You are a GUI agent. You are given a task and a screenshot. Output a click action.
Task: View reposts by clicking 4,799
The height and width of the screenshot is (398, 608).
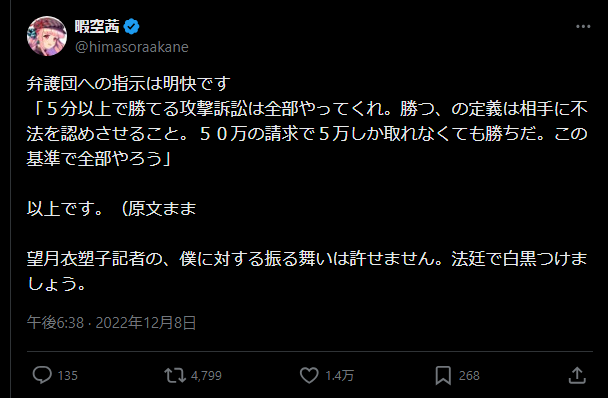(x=206, y=376)
